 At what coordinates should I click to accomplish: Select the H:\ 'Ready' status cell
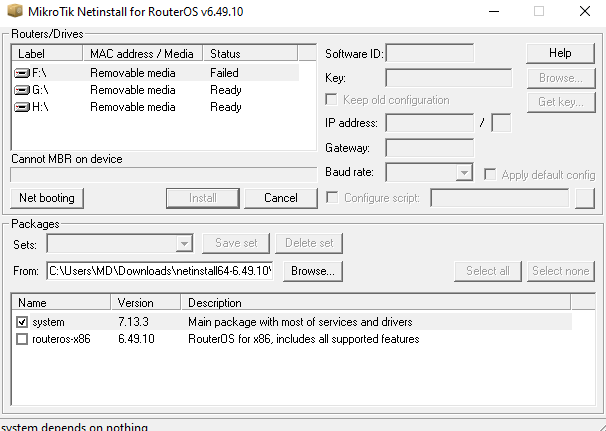pyautogui.click(x=226, y=107)
